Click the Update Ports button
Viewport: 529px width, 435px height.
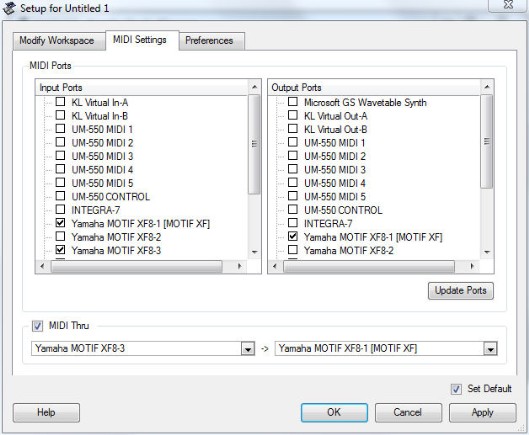pos(461,291)
